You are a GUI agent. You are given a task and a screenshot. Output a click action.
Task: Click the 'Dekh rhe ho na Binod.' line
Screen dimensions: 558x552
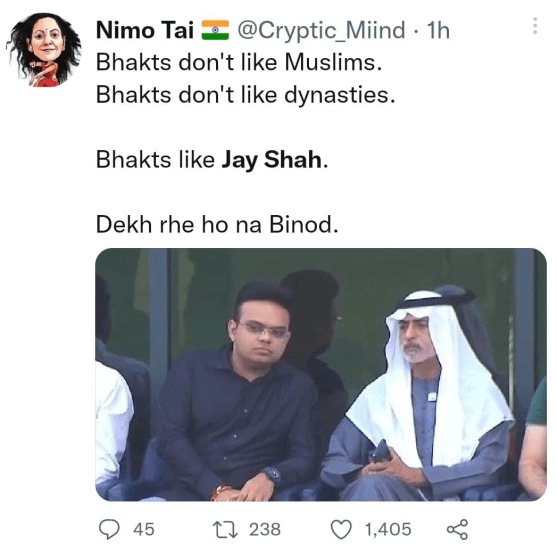(x=217, y=225)
